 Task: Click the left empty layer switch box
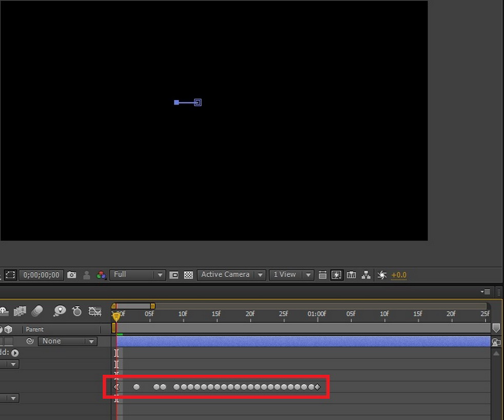coord(2,341)
